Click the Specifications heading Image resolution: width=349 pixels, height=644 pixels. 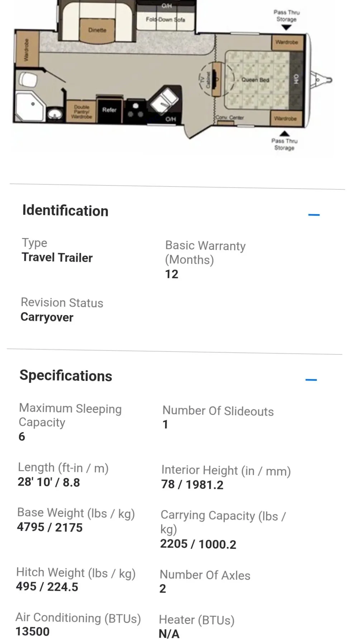tap(66, 376)
